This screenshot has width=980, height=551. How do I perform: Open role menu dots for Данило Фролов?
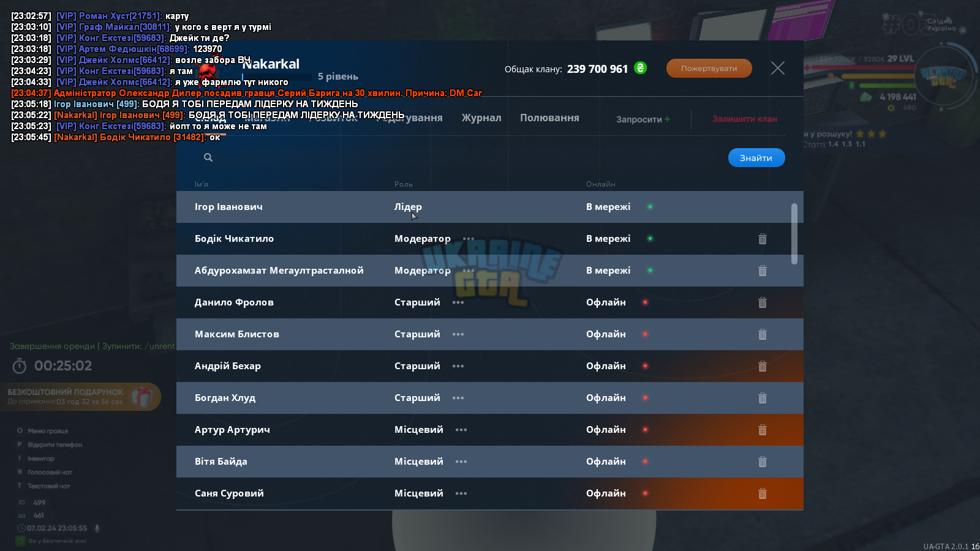point(458,302)
